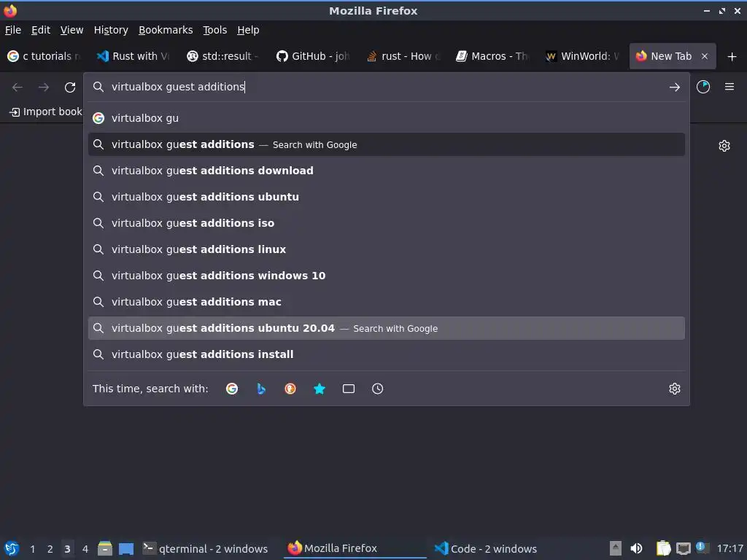This screenshot has width=747, height=560.
Task: Open the volume control in system tray
Action: 636,548
